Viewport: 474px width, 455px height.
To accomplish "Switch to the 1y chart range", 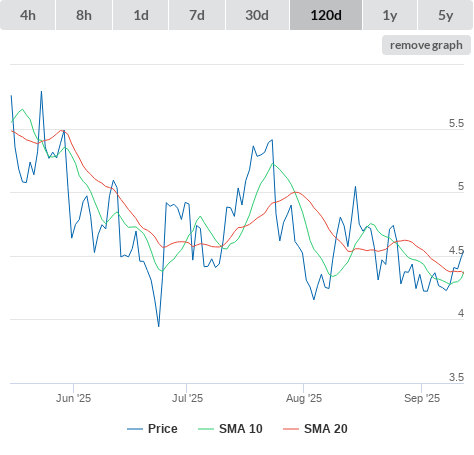I will (x=390, y=15).
